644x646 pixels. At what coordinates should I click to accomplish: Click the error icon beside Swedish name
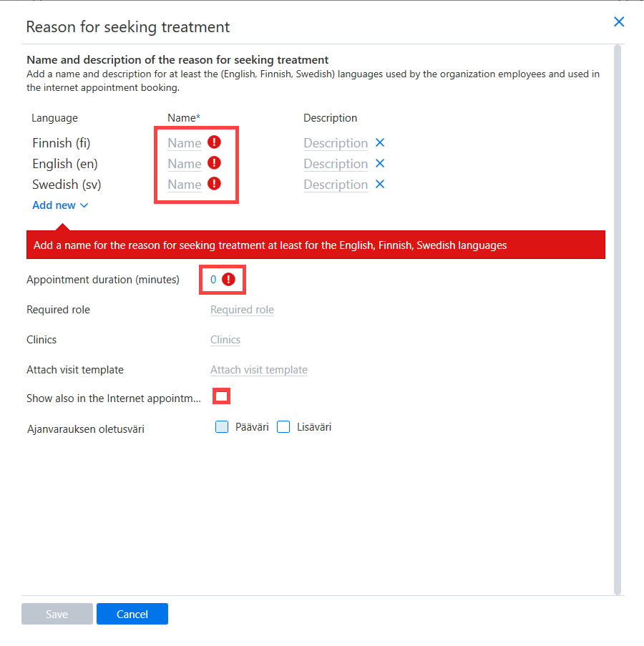214,183
